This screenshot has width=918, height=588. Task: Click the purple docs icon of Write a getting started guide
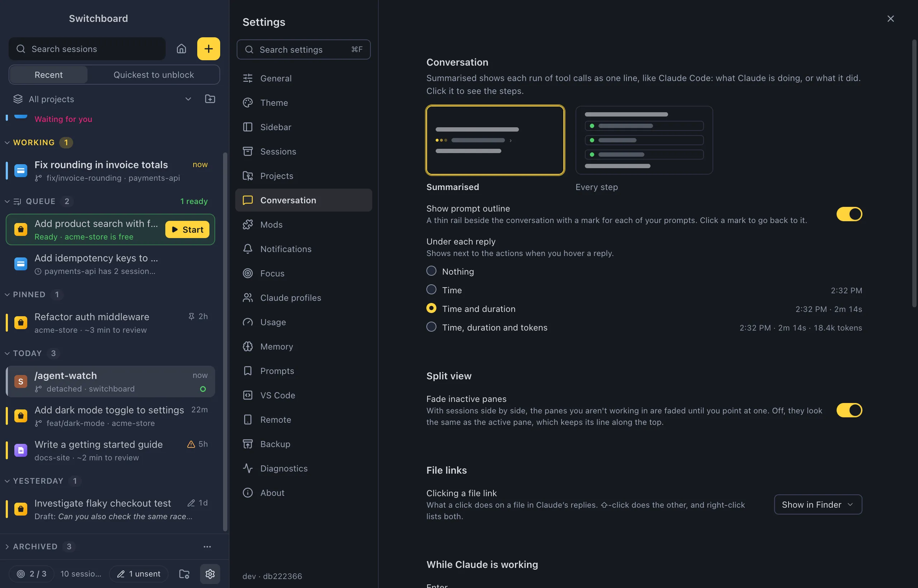pos(21,450)
